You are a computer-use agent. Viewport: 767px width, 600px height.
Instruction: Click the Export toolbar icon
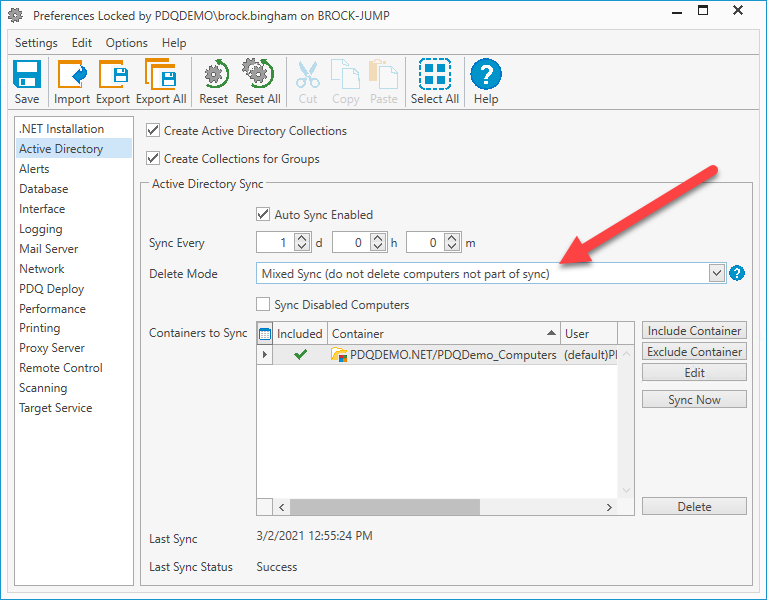tap(113, 74)
